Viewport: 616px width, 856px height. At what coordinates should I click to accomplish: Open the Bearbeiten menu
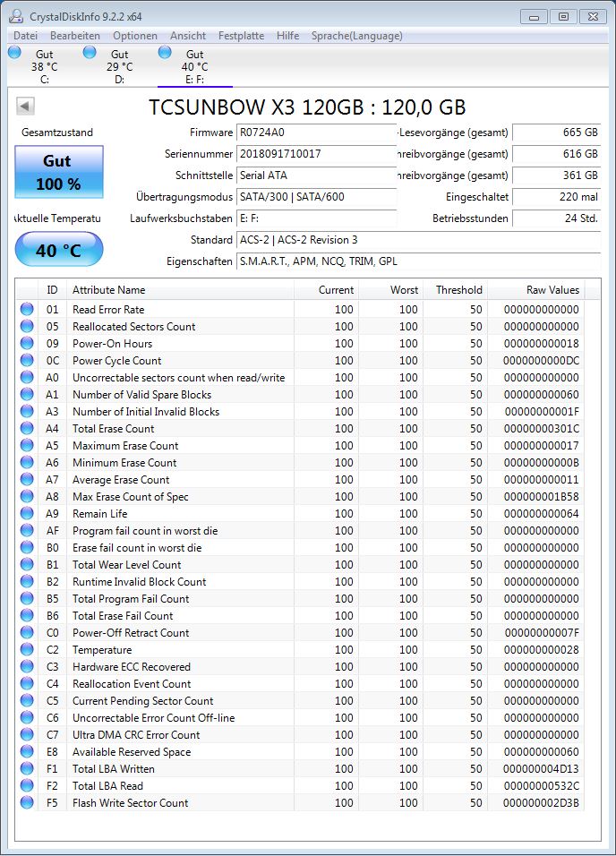click(x=75, y=36)
